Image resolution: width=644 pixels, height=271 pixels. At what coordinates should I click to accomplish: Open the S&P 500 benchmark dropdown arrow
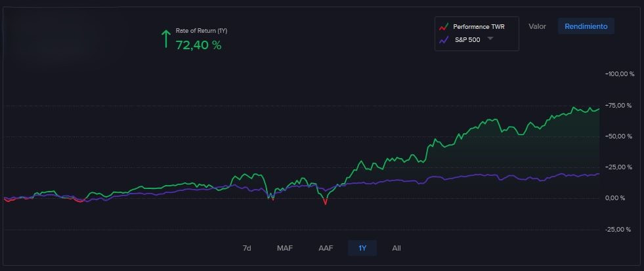tap(490, 39)
